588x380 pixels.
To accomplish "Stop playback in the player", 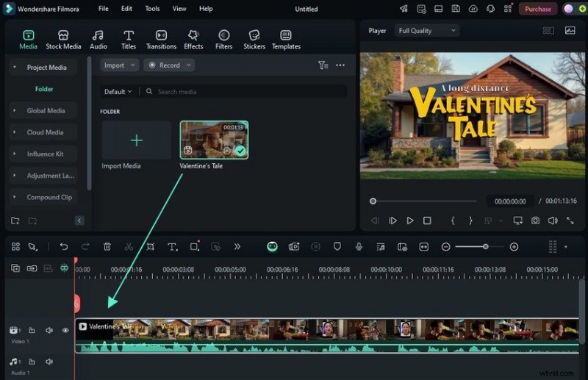I will (x=427, y=221).
